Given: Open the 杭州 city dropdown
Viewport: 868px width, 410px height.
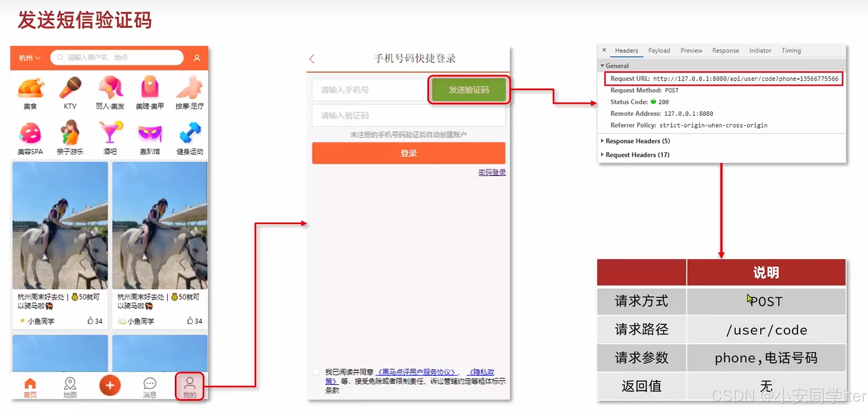Looking at the screenshot, I should point(30,58).
